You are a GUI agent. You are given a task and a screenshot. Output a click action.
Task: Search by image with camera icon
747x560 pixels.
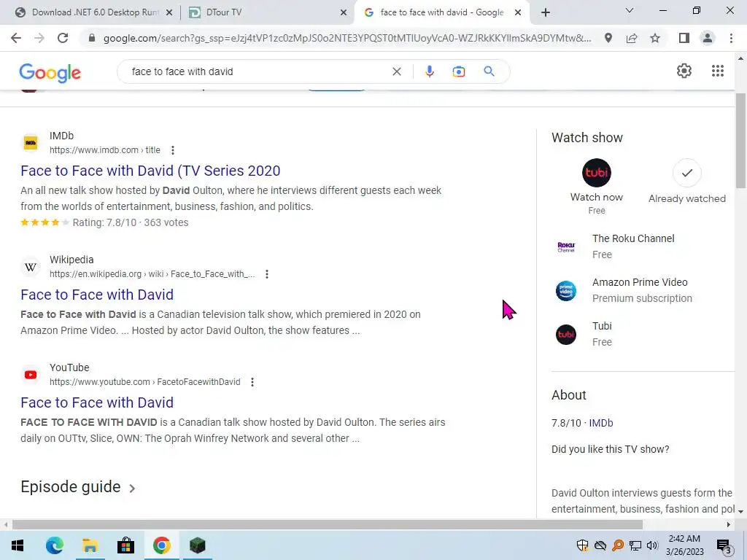[x=458, y=71]
